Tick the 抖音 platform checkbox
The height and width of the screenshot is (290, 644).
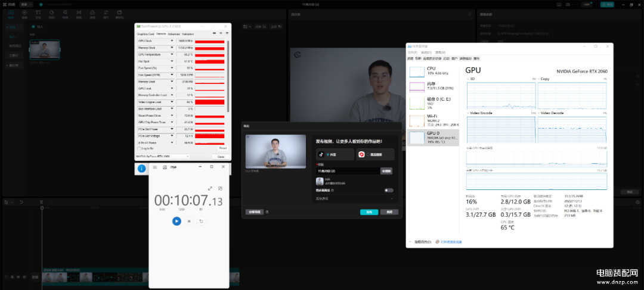click(x=328, y=155)
